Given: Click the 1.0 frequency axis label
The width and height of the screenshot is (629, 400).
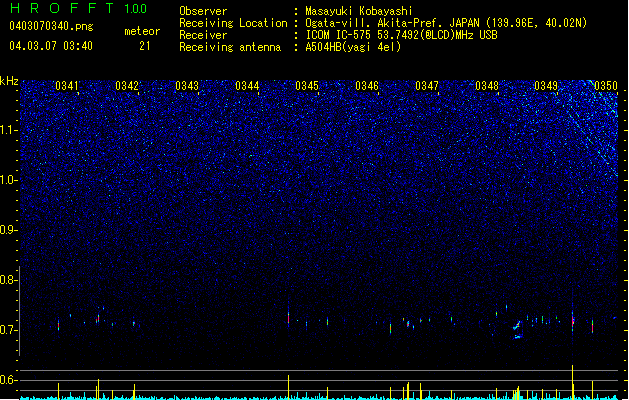Looking at the screenshot, I should 8,180.
